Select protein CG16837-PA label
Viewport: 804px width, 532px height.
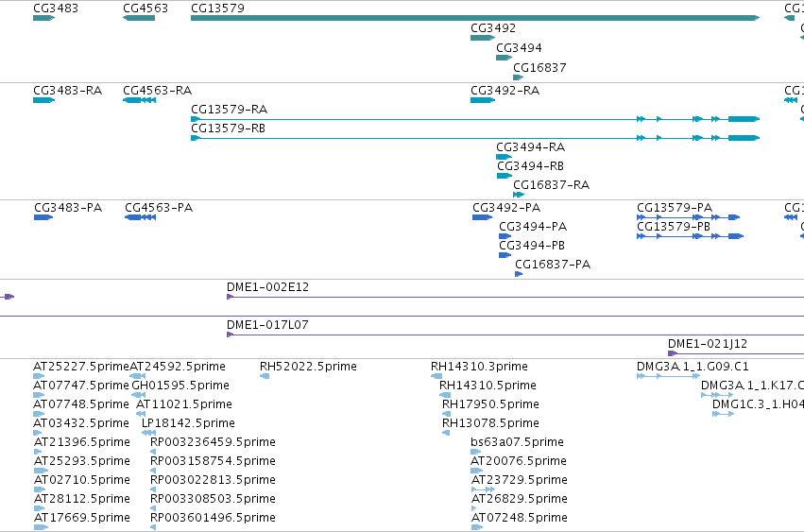click(553, 265)
